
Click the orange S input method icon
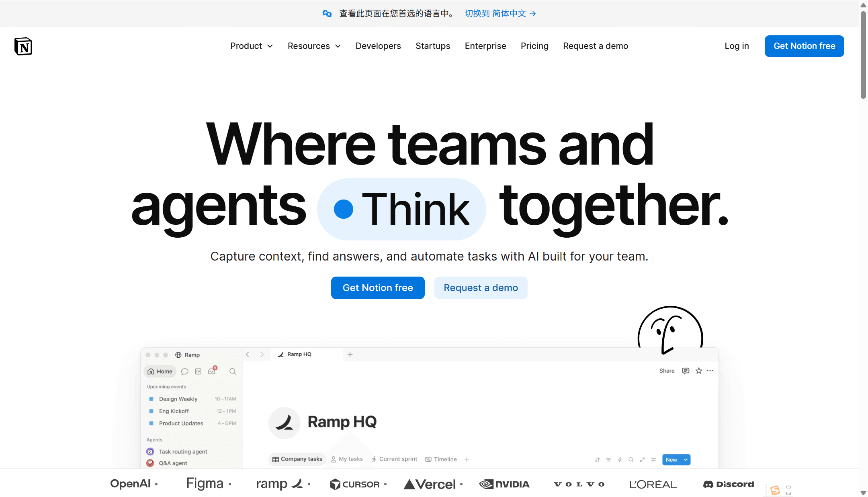tap(775, 490)
